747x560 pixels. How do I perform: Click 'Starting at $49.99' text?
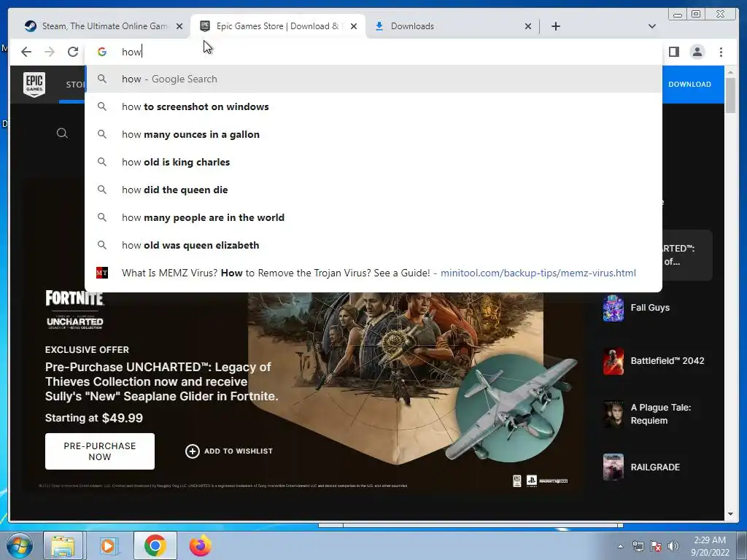(94, 418)
